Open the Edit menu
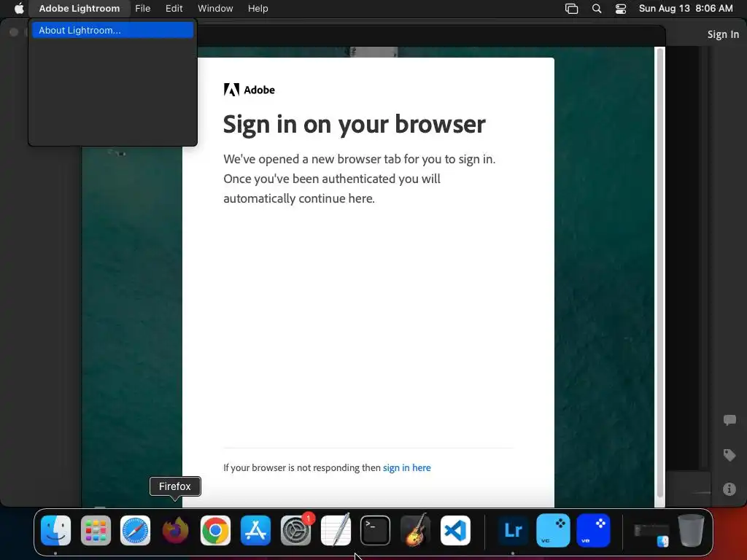This screenshot has width=747, height=560. point(174,8)
